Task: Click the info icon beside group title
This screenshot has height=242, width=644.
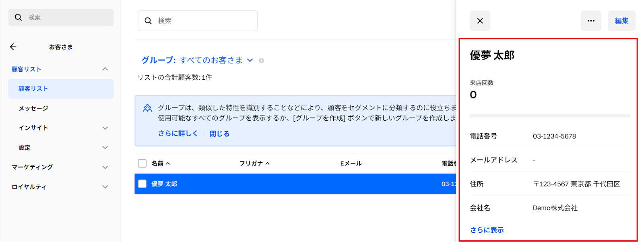Action: pos(261,61)
